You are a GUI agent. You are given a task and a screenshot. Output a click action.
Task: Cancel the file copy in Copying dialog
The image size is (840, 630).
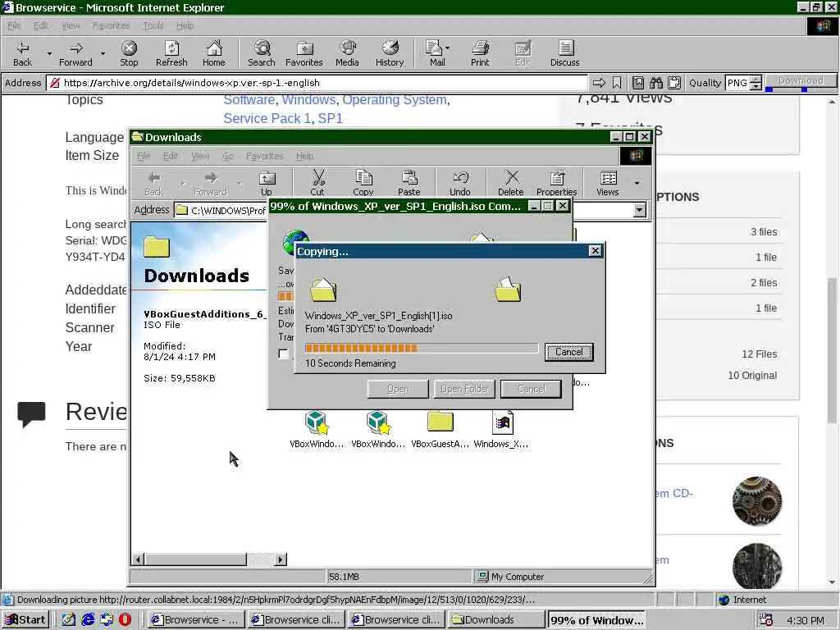tap(569, 352)
